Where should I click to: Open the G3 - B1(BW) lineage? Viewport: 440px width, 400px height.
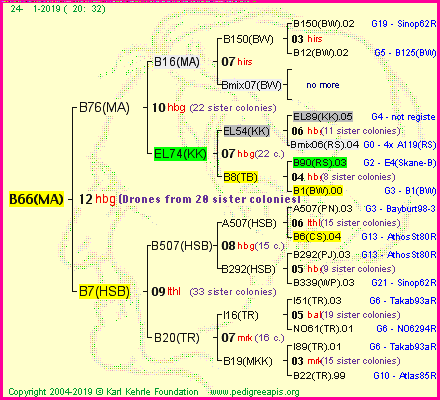tap(410, 191)
